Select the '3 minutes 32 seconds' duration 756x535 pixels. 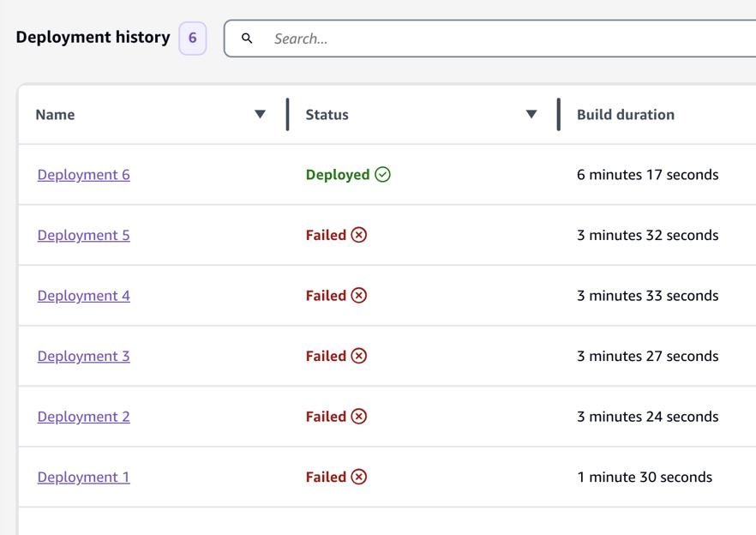[x=647, y=235]
